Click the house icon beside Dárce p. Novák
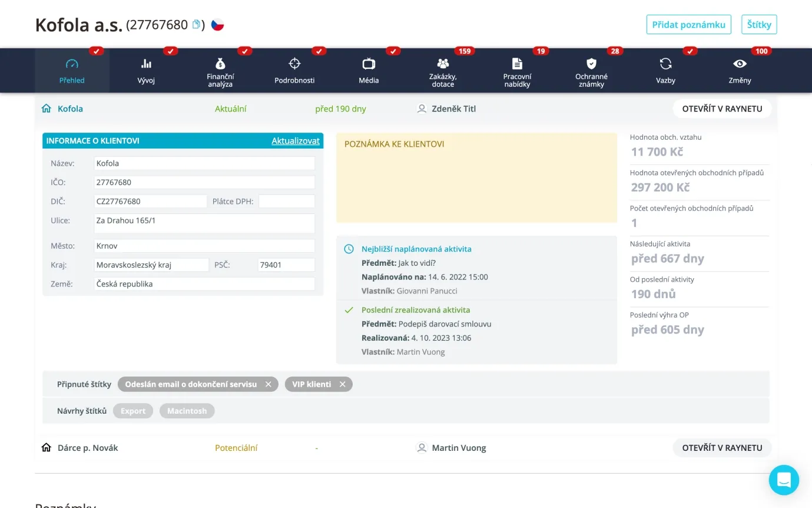This screenshot has height=508, width=812. click(x=47, y=448)
